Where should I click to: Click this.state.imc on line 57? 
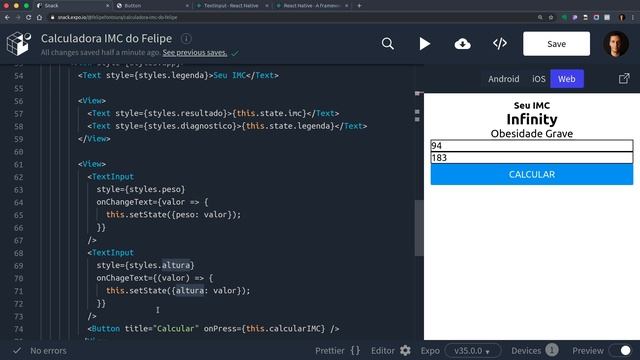(x=269, y=113)
